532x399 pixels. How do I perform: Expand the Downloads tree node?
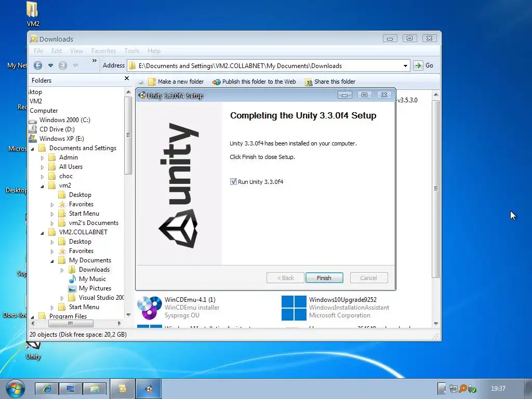(62, 270)
